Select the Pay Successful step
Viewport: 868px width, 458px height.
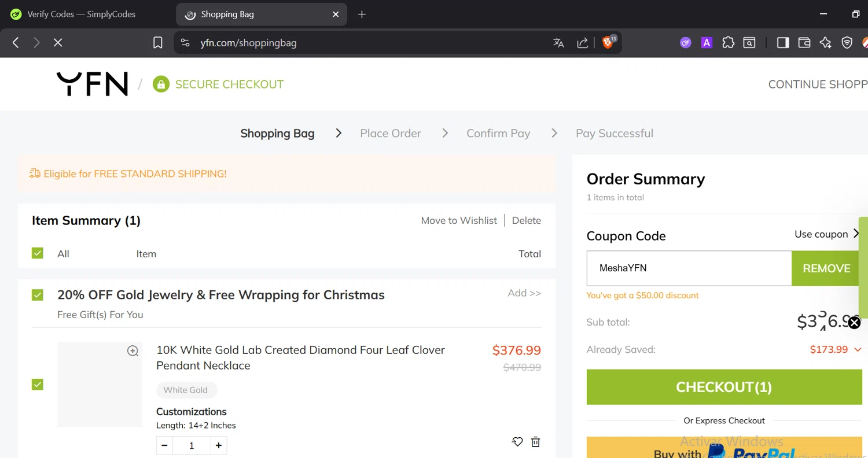pos(615,133)
